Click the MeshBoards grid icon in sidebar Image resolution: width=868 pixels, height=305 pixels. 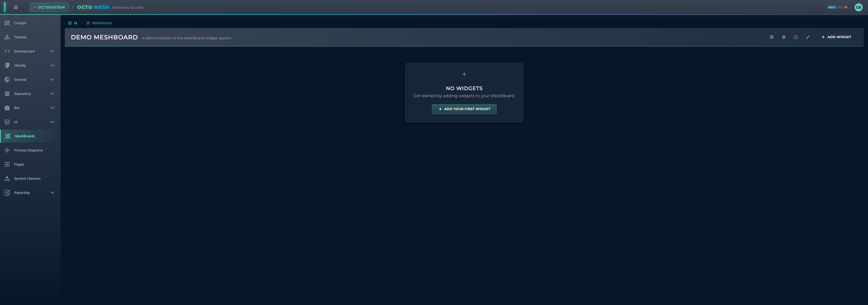[7, 136]
